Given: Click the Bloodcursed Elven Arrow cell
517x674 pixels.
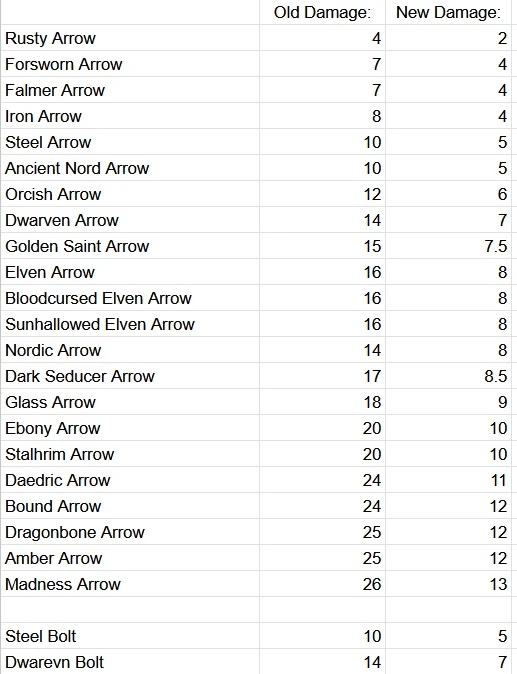Looking at the screenshot, I should 130,298.
